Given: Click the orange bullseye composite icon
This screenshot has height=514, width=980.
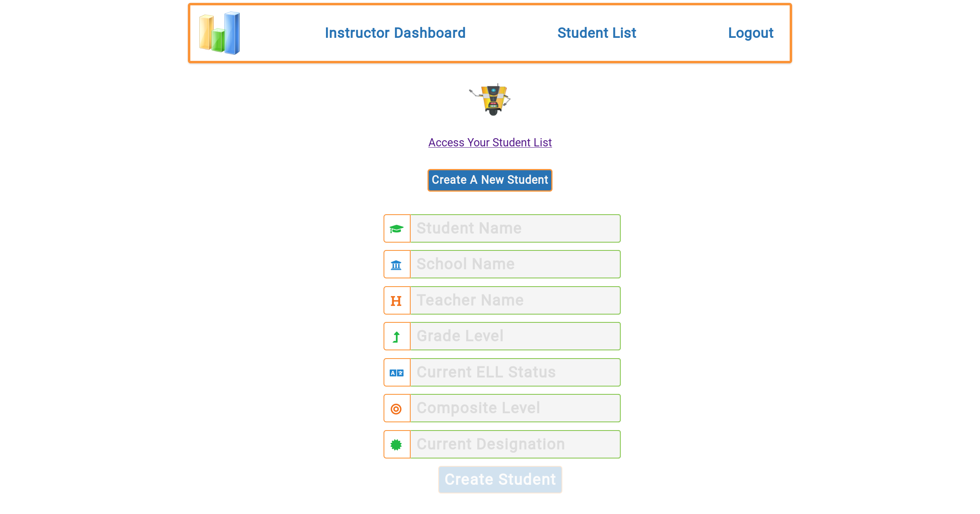Looking at the screenshot, I should [x=396, y=409].
